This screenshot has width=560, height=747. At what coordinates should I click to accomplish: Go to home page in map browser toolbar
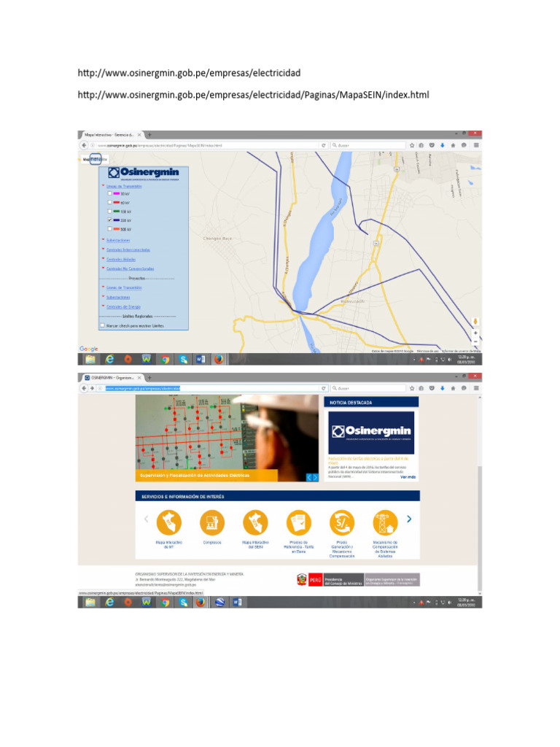pyautogui.click(x=453, y=145)
